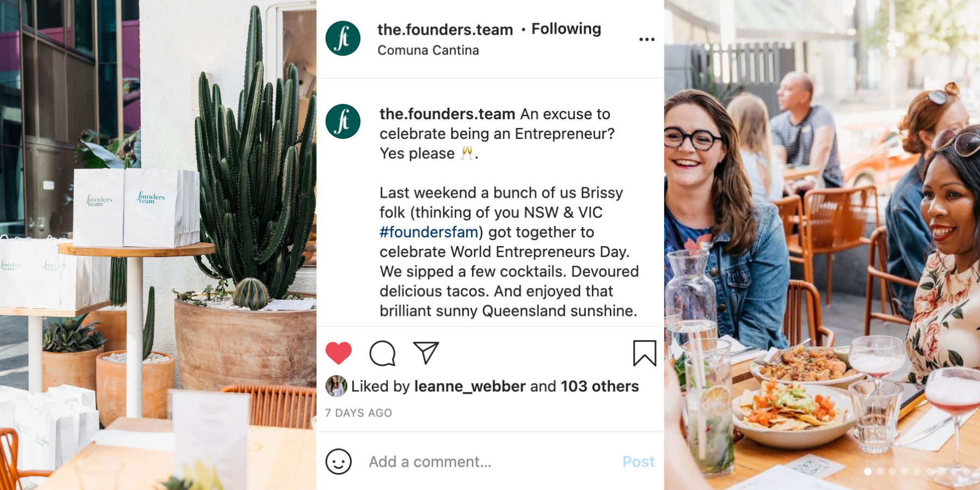Screen dimensions: 980x490
Task: Click the cactus and gift bags photo
Action: 158,245
